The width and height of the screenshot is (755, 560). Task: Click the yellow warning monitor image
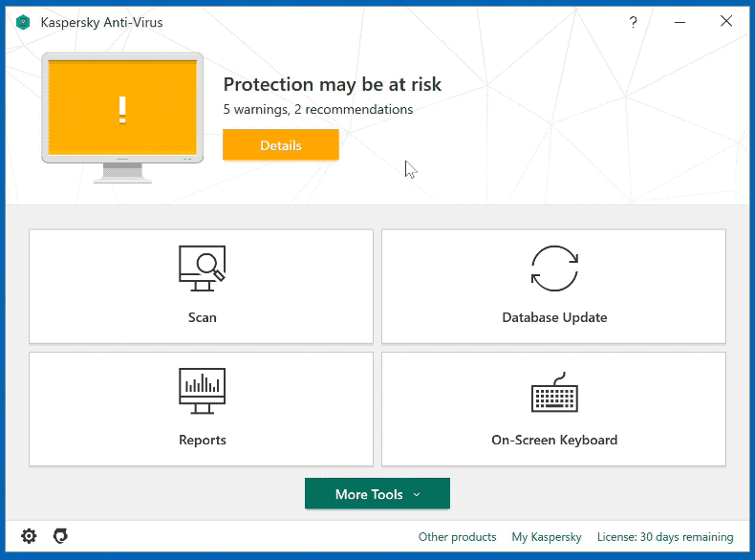click(122, 118)
